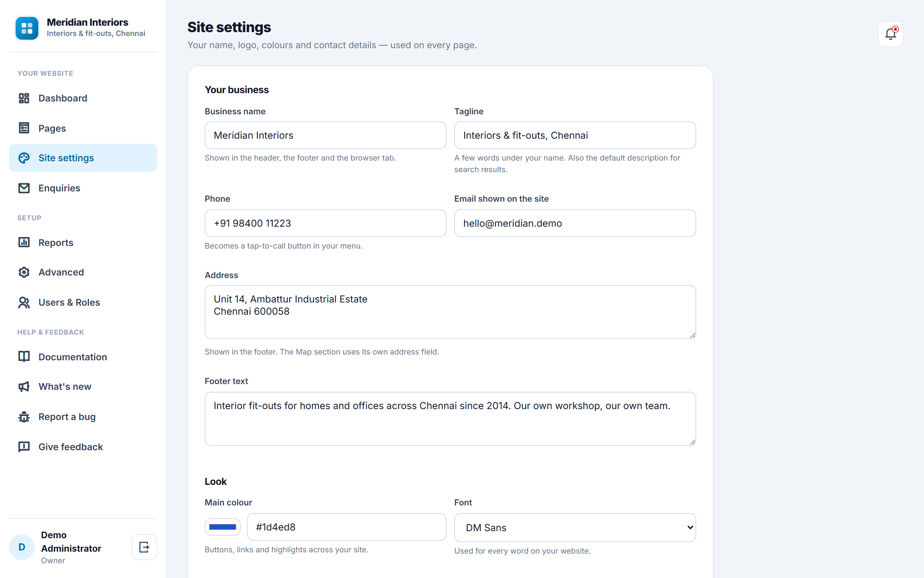Click the Site settings palette icon
Screen dimensions: 924x578
coord(24,158)
